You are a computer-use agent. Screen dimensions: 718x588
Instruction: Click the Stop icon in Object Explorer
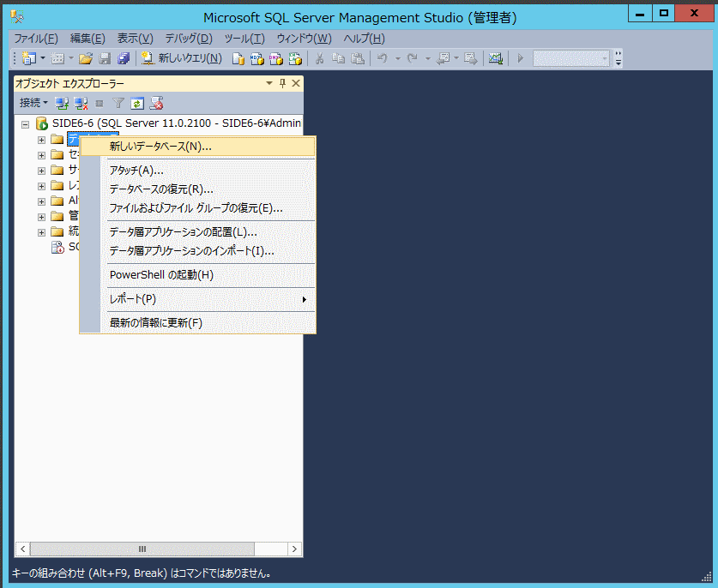coord(100,104)
